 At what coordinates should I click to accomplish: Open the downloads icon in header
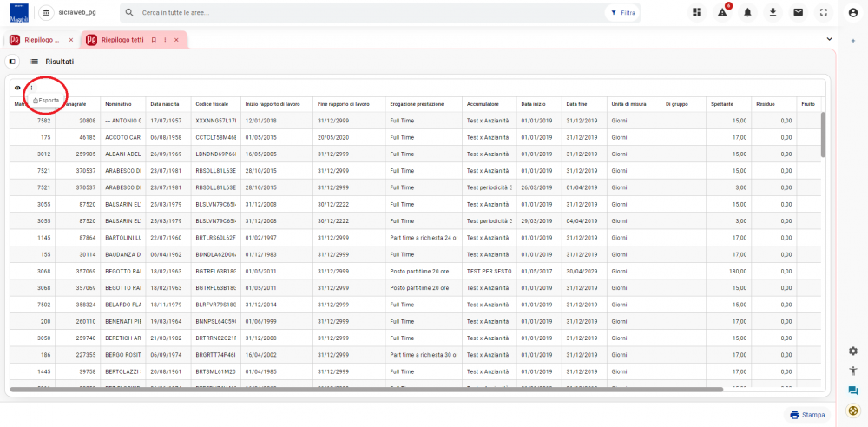coord(773,12)
